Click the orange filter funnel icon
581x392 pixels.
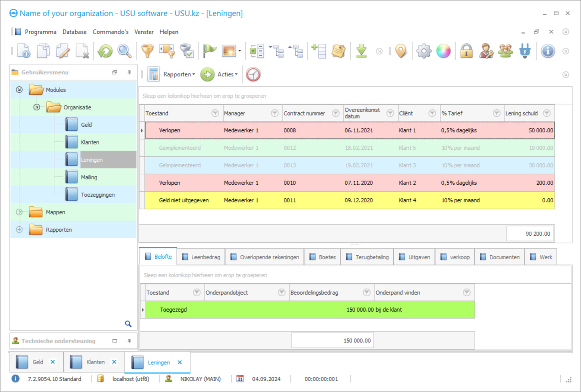click(147, 51)
